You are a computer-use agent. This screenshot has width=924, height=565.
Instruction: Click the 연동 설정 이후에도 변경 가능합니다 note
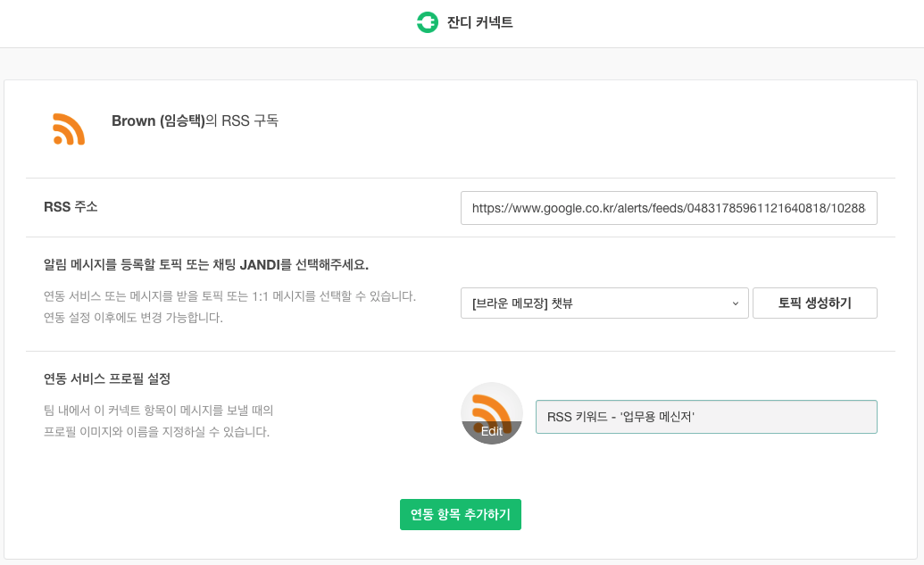133,318
